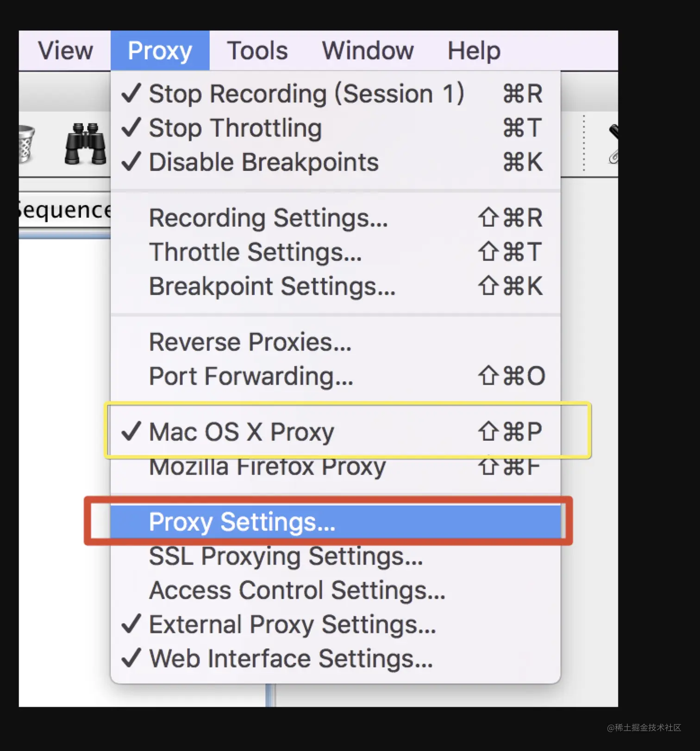Viewport: 700px width, 751px height.
Task: Open the View menu
Action: (65, 50)
